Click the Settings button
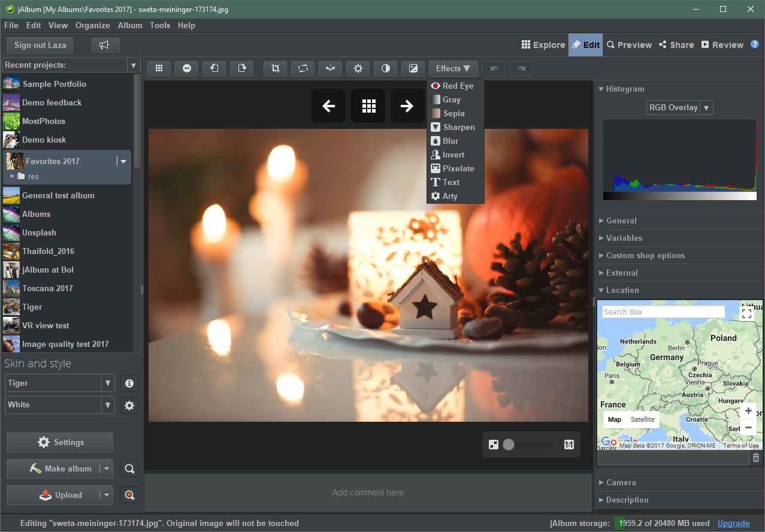Viewport: 765px width, 532px height. [x=60, y=442]
